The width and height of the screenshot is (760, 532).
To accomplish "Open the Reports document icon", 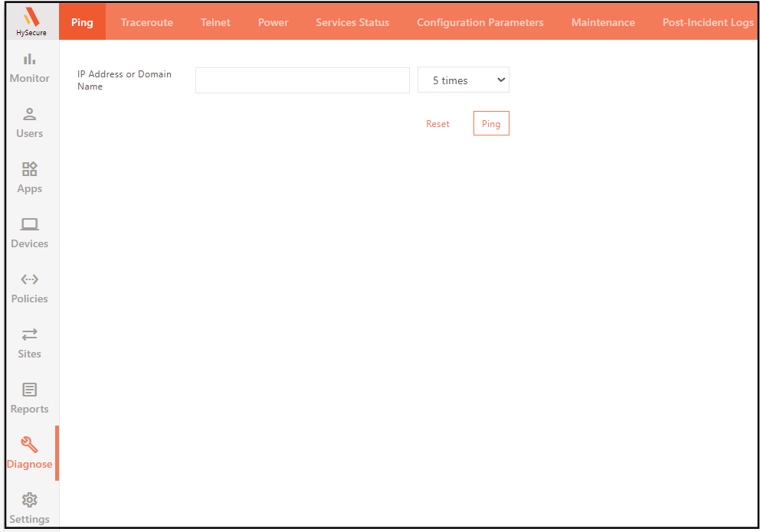I will [30, 390].
